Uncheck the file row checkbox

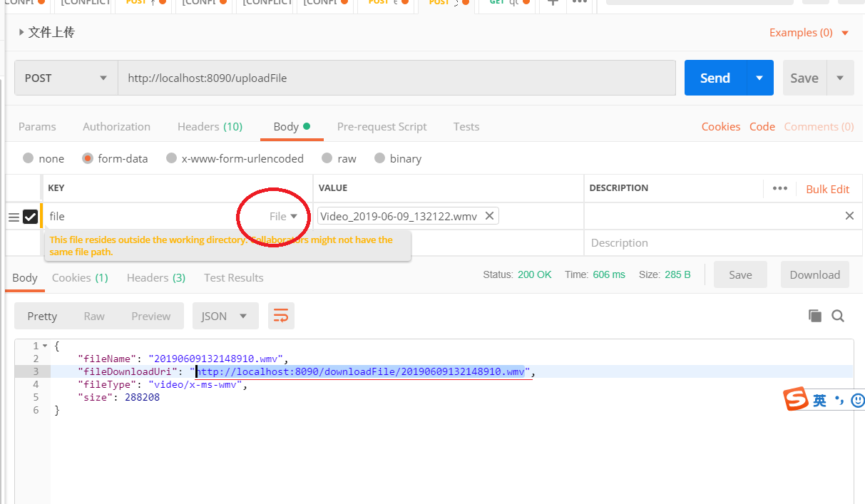31,217
